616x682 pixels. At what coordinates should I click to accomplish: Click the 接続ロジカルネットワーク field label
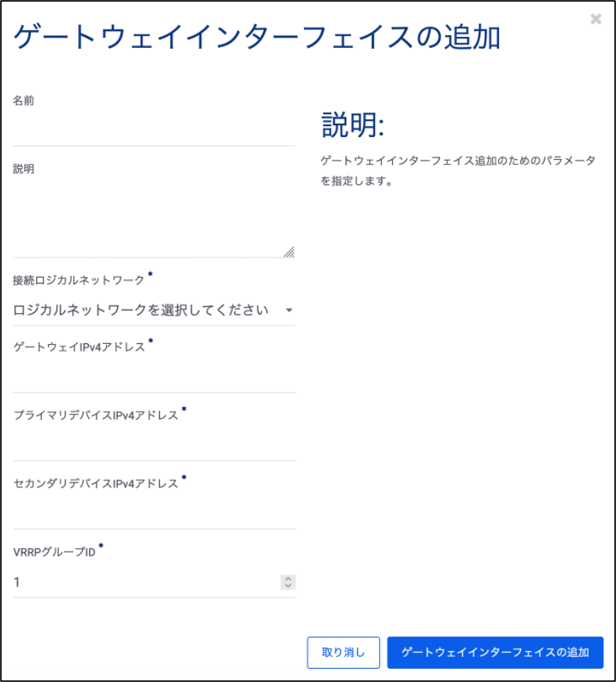tap(78, 280)
